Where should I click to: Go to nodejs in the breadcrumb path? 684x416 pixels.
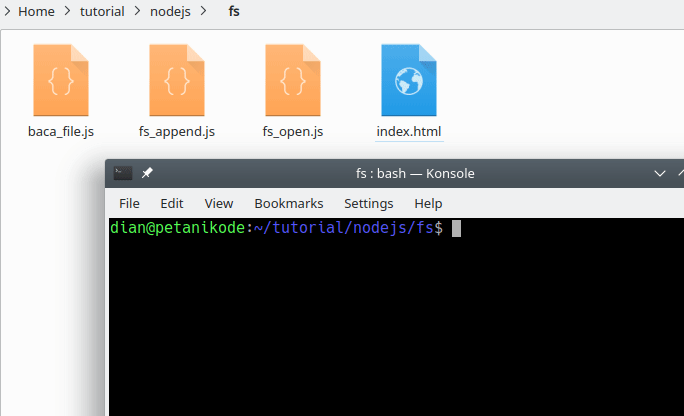170,11
